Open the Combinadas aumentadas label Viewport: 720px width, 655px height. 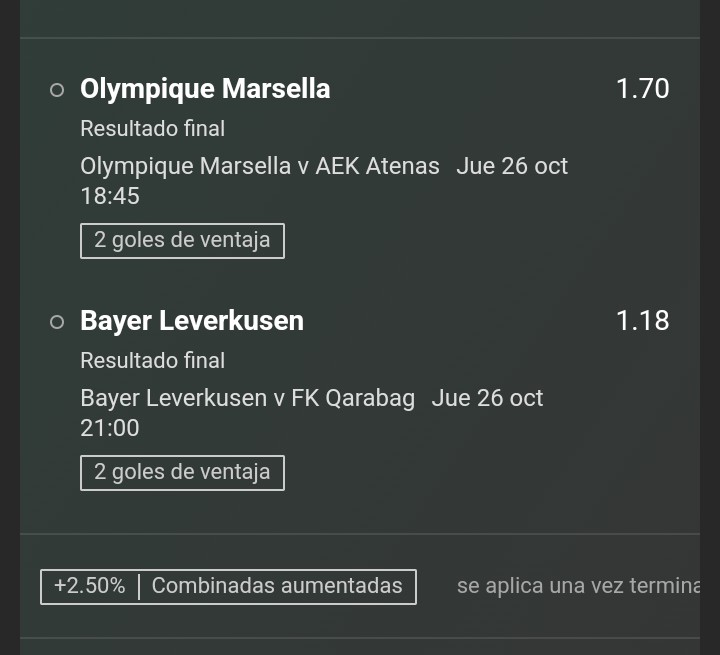point(277,586)
